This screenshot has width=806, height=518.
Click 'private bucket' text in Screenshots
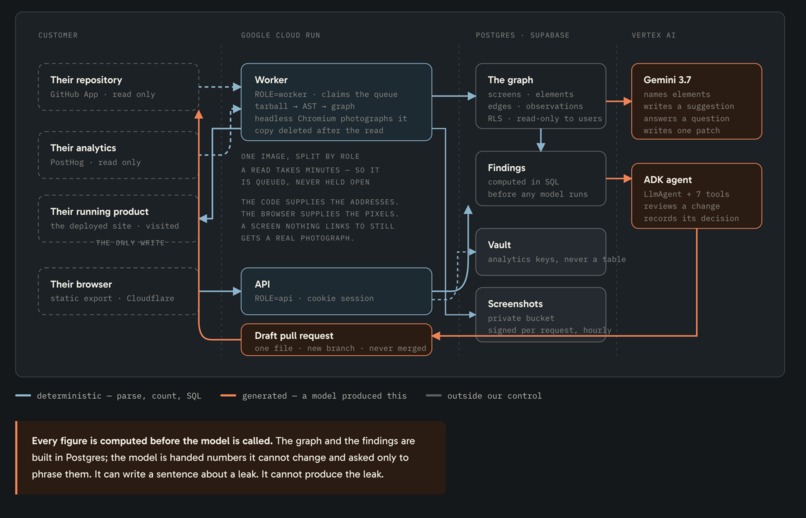(x=521, y=318)
